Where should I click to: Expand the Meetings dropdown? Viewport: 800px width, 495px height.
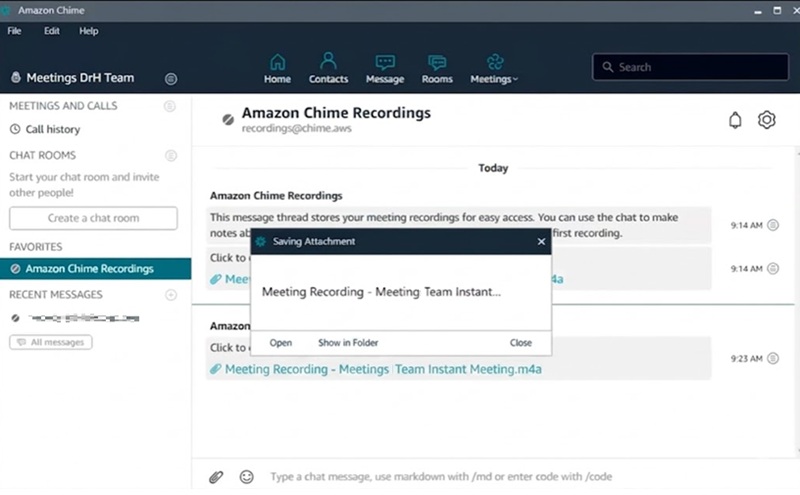(x=494, y=69)
